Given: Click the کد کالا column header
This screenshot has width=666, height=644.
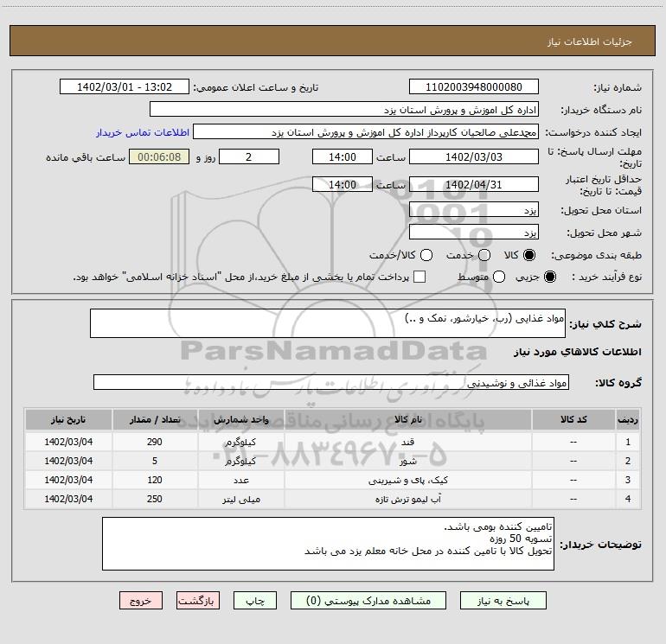Looking at the screenshot, I should (x=573, y=419).
